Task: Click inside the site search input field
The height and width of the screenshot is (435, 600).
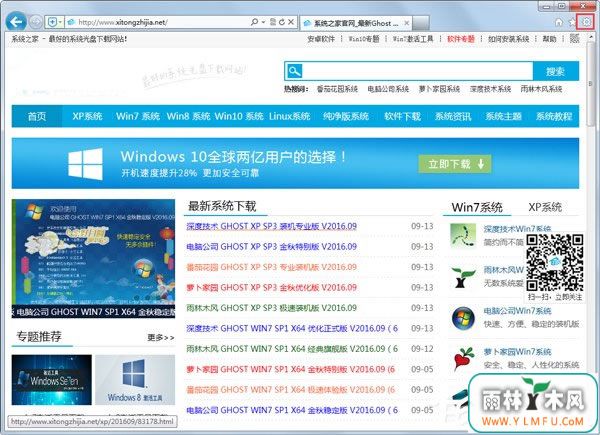Action: click(418, 71)
